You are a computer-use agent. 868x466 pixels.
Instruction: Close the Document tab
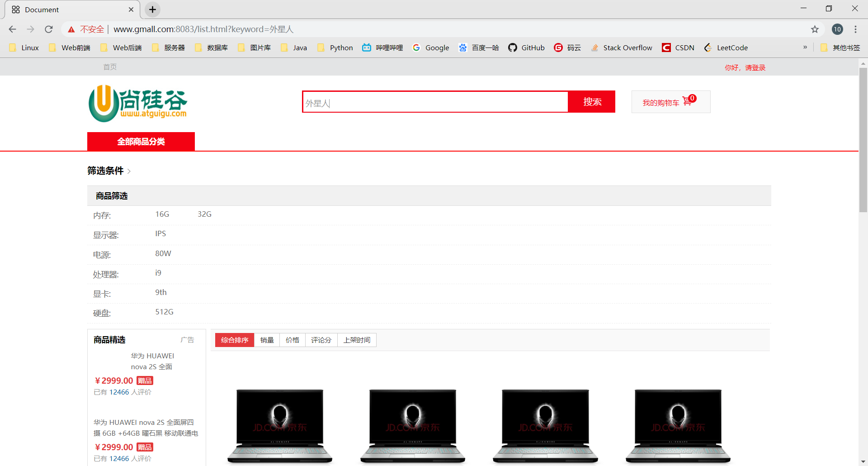click(131, 10)
